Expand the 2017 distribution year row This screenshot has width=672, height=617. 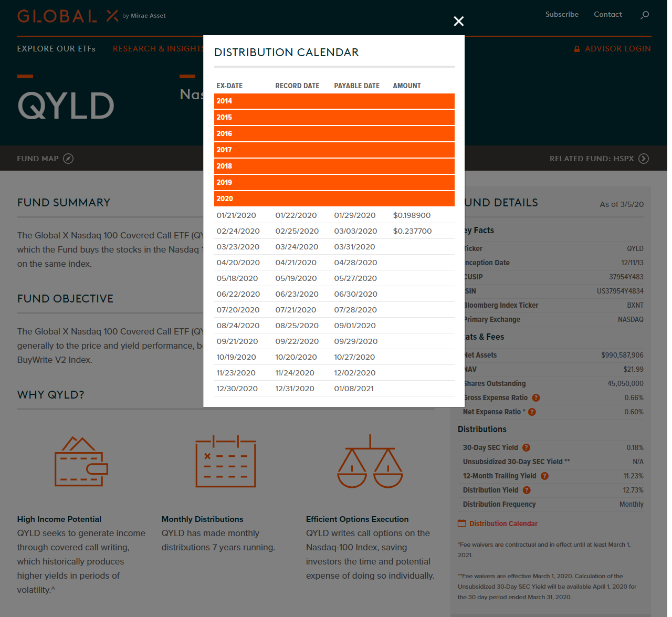click(334, 150)
